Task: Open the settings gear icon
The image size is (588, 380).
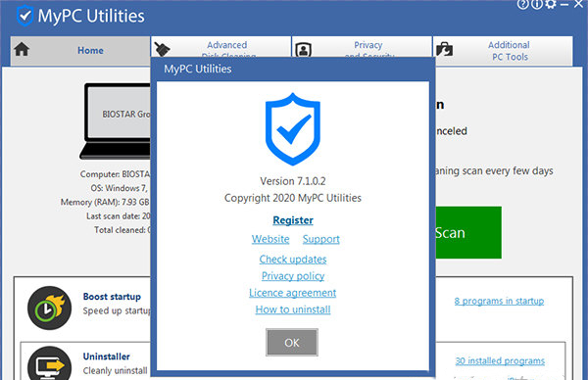Action: [551, 4]
